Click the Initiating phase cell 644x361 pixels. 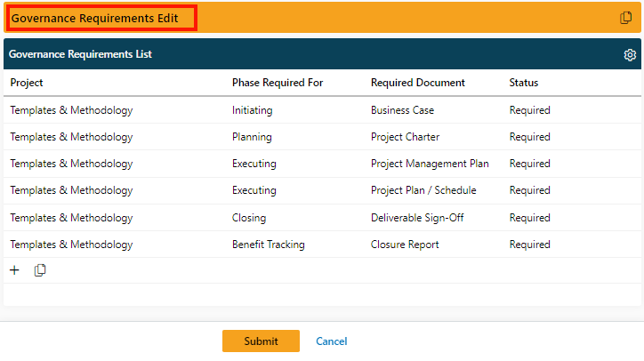(253, 110)
